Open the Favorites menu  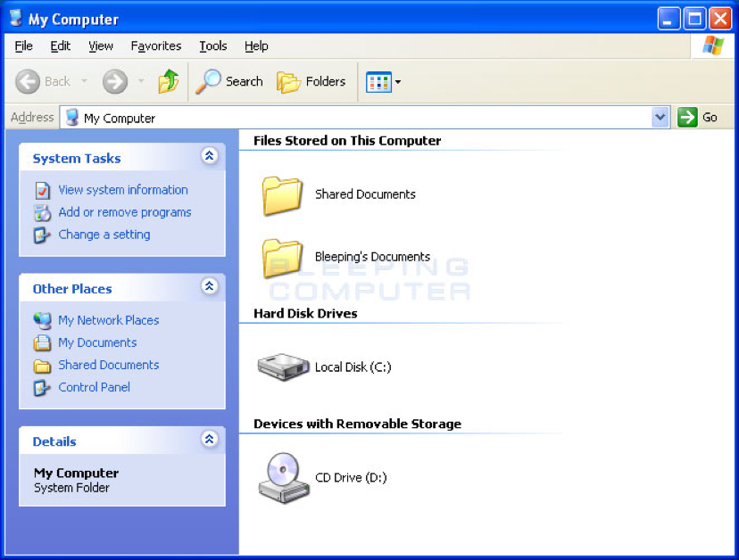tap(156, 45)
